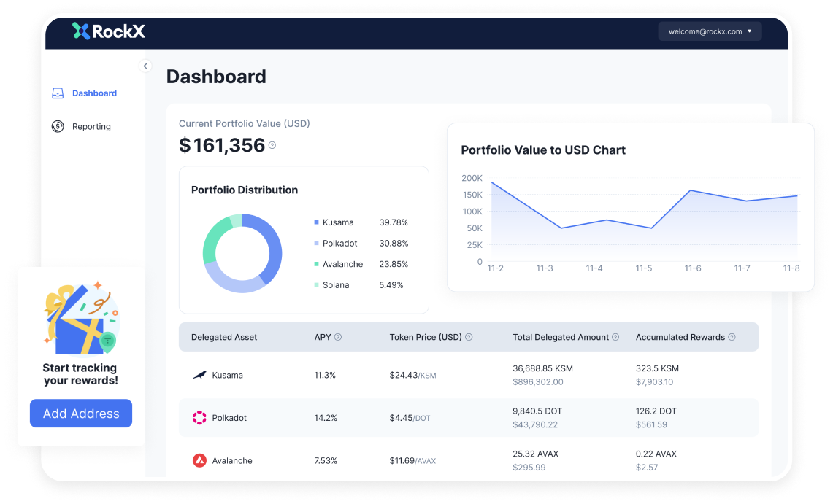Select the Dashboard menu item
Screen dimensions: 833x504
tap(94, 93)
